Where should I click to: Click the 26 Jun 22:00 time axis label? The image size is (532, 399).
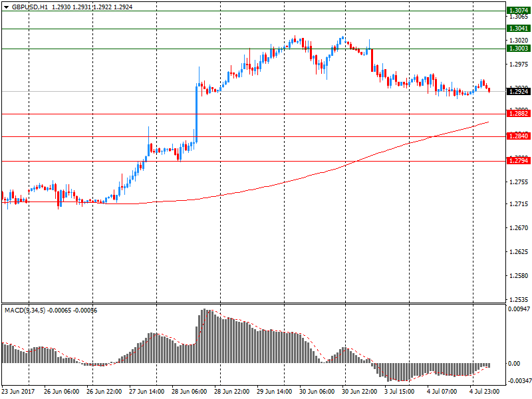pyautogui.click(x=104, y=392)
